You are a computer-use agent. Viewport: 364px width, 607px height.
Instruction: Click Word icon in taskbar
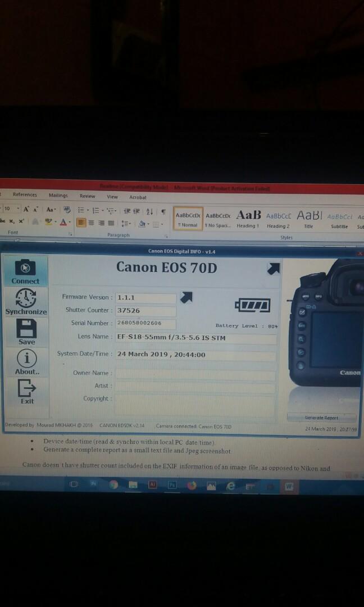pos(289,487)
